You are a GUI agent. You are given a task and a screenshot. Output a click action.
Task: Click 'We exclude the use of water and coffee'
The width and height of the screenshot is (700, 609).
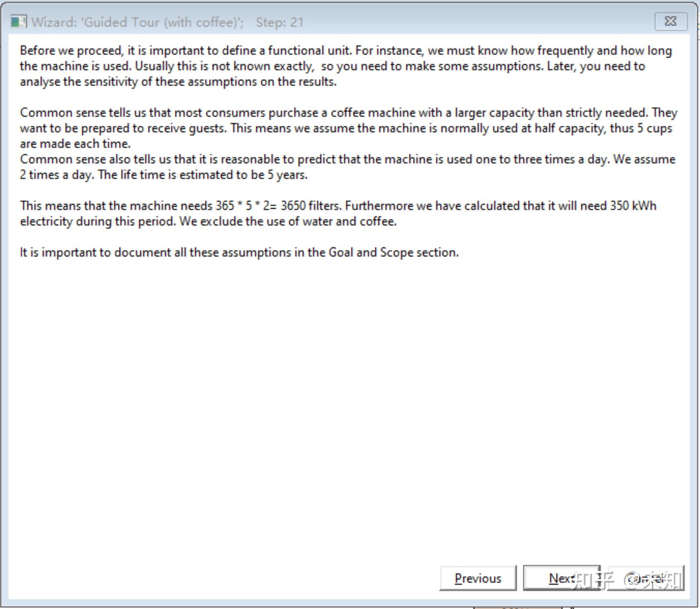[288, 221]
